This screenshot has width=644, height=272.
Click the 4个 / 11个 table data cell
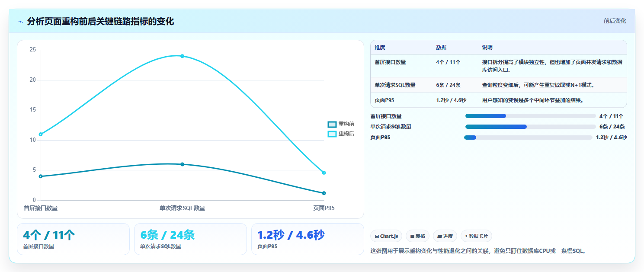[x=448, y=62]
